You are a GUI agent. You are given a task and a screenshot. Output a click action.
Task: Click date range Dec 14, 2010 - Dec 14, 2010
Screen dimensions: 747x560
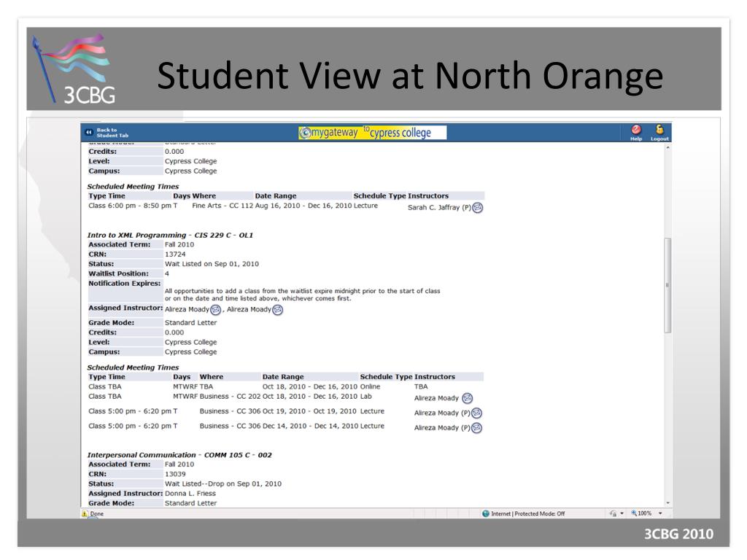[x=309, y=426]
